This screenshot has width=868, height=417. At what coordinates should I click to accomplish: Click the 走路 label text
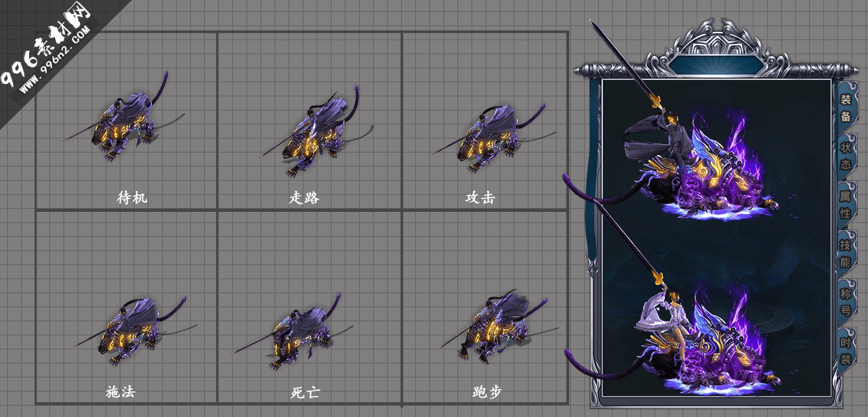304,198
